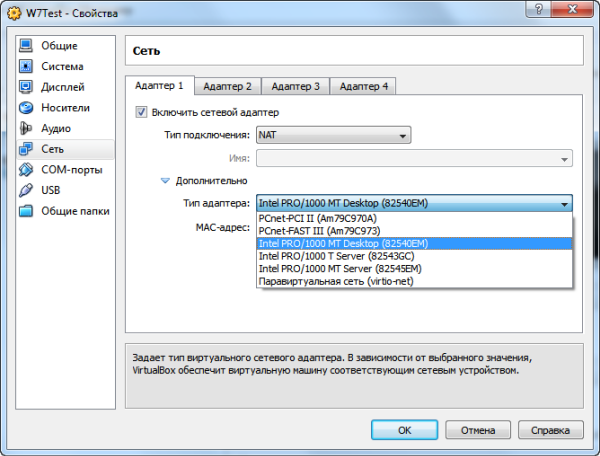
Task: Click the Дисплей screen icon
Action: pyautogui.click(x=26, y=87)
